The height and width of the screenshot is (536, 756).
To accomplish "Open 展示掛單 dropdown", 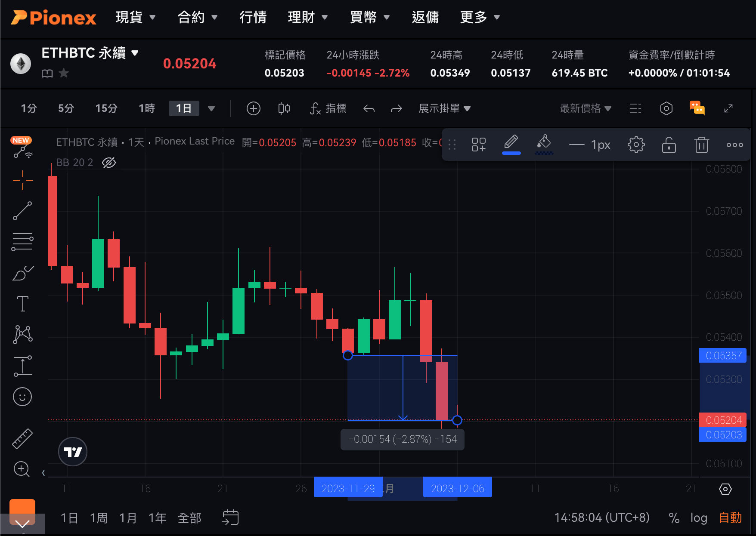I will [445, 108].
